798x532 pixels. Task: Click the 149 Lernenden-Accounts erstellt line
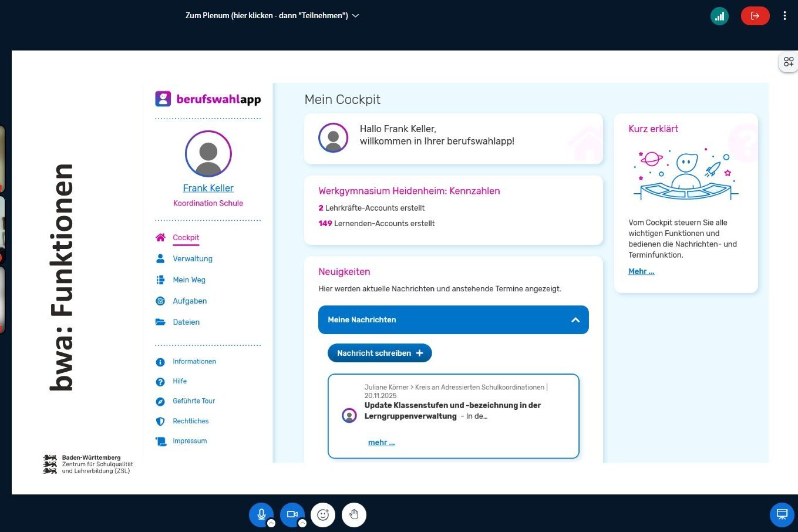click(376, 223)
